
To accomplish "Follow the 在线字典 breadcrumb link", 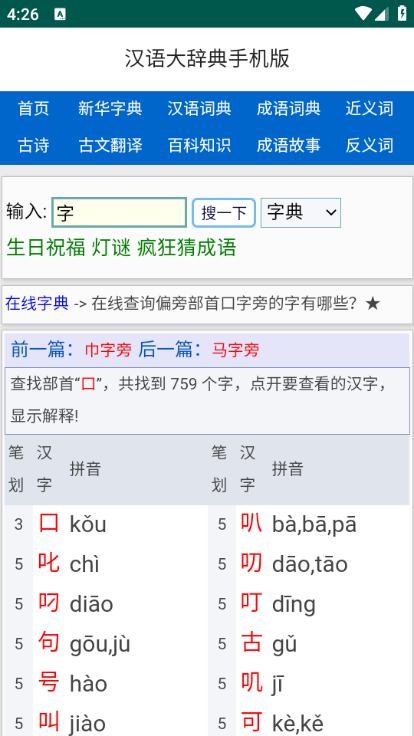I will tap(37, 304).
